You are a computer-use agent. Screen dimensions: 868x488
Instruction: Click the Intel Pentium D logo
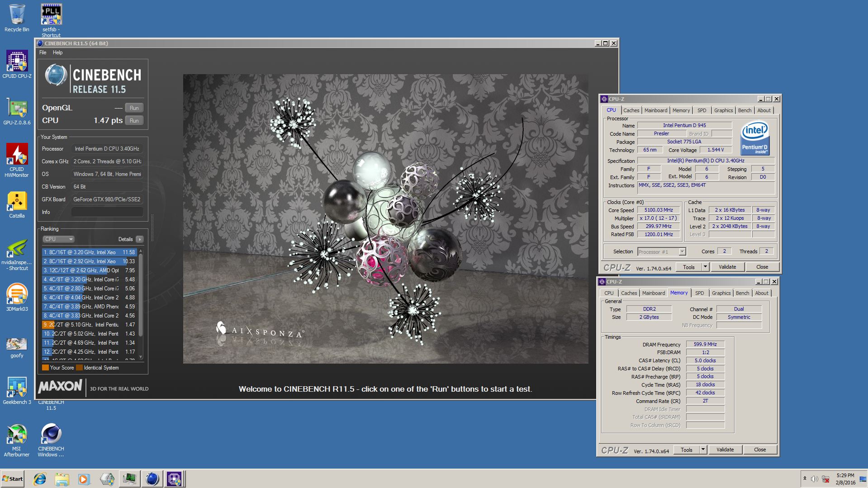click(x=755, y=138)
